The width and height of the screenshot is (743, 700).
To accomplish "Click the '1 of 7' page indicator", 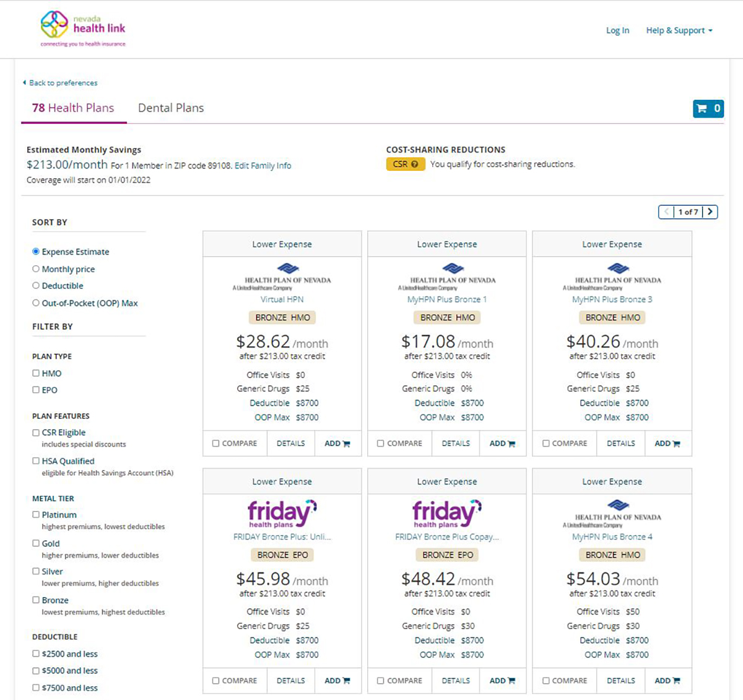I will [x=688, y=212].
